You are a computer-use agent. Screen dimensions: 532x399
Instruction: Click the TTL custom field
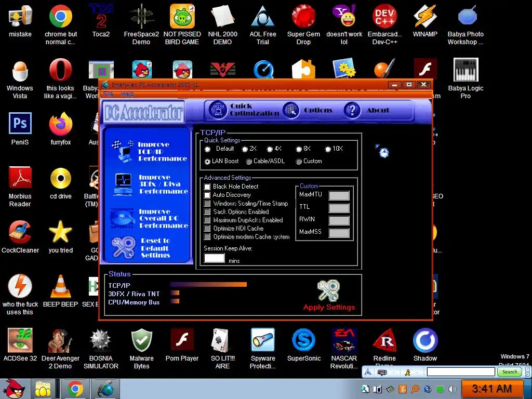[339, 208]
